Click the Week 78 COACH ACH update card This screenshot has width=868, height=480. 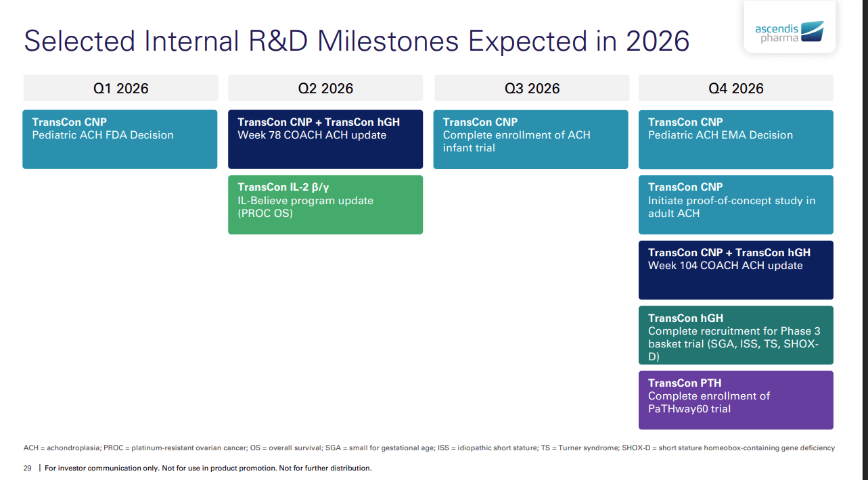click(x=325, y=139)
